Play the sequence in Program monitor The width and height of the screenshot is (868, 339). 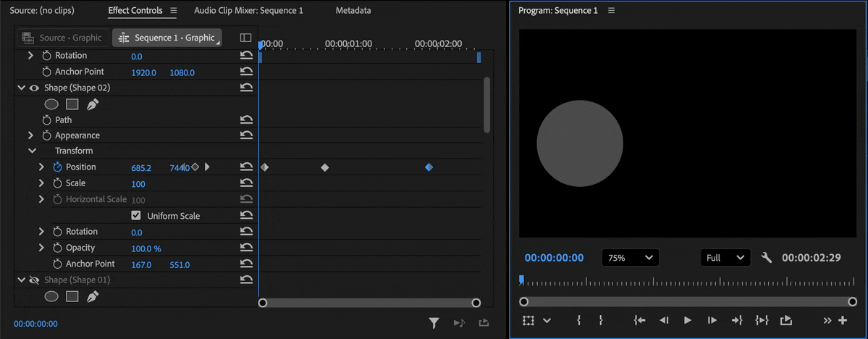point(688,320)
